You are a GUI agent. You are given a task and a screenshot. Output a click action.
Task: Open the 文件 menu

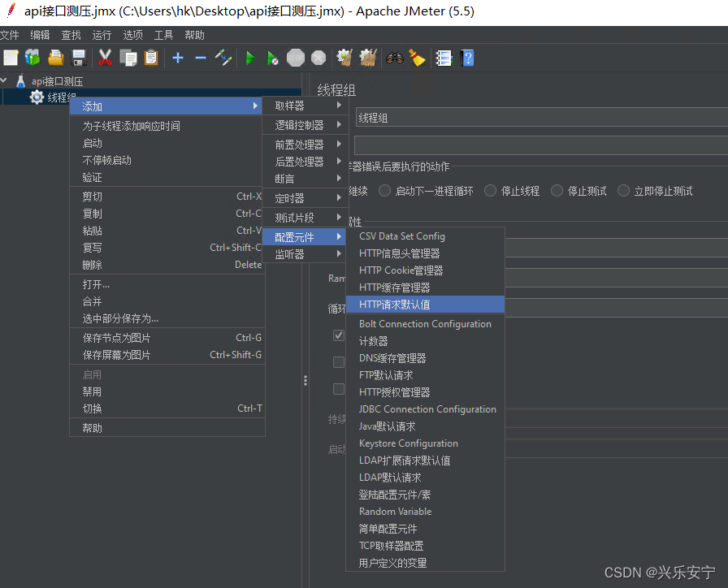click(x=9, y=35)
